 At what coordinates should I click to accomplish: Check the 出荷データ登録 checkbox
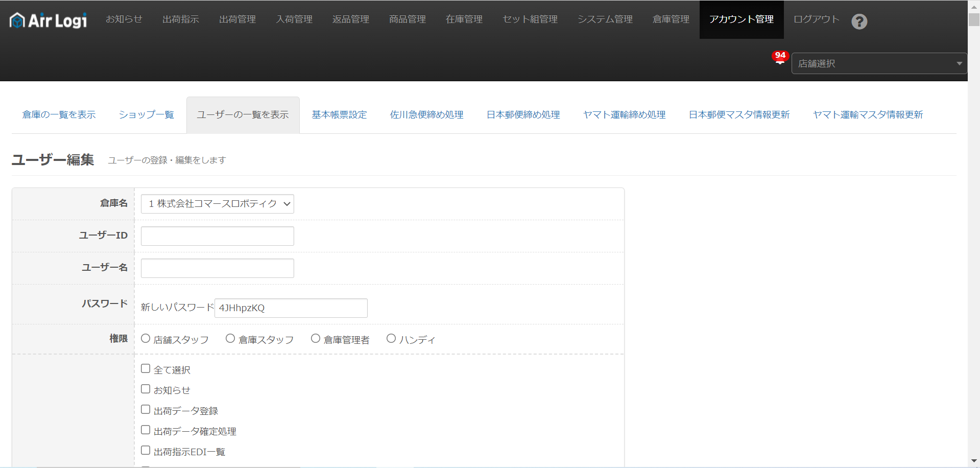pyautogui.click(x=145, y=409)
